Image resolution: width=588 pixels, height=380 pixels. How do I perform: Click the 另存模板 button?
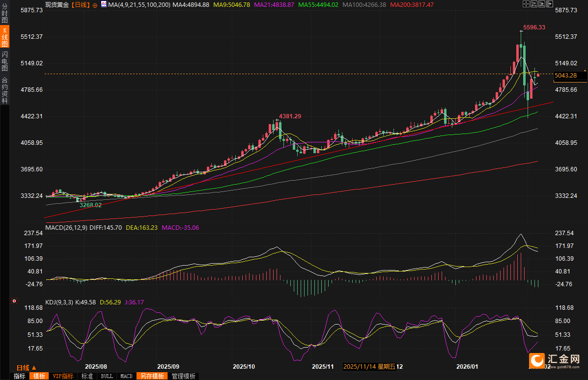[x=151, y=376]
